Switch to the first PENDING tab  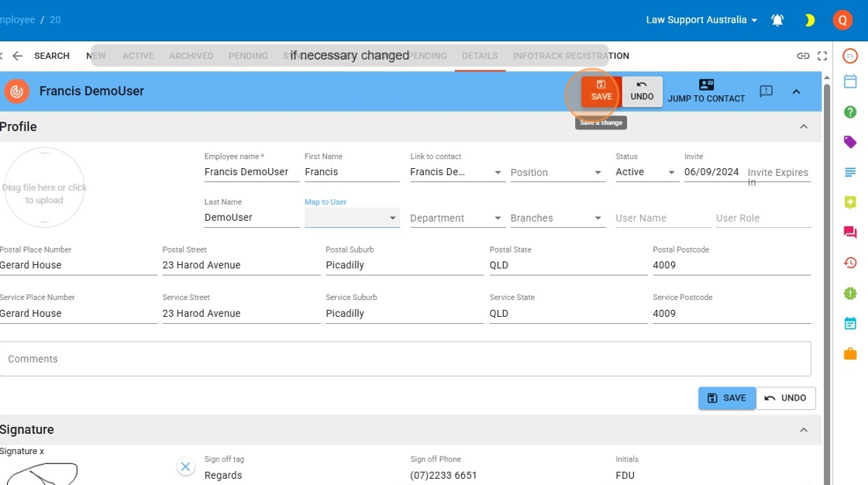248,56
